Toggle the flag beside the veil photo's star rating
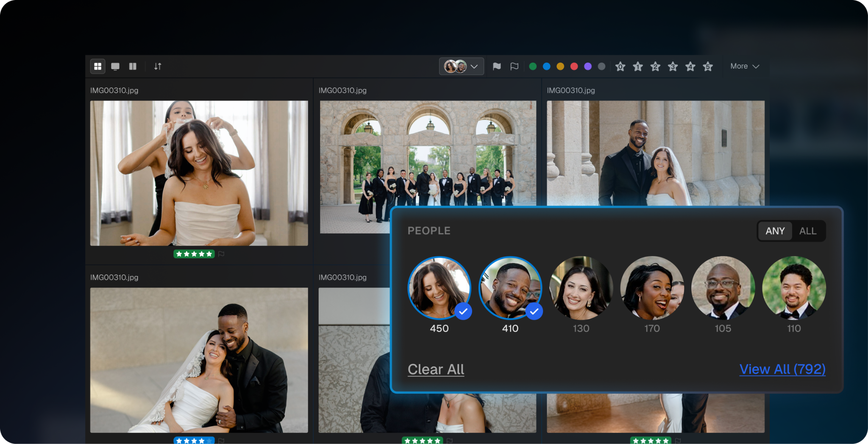868x444 pixels. tap(221, 254)
